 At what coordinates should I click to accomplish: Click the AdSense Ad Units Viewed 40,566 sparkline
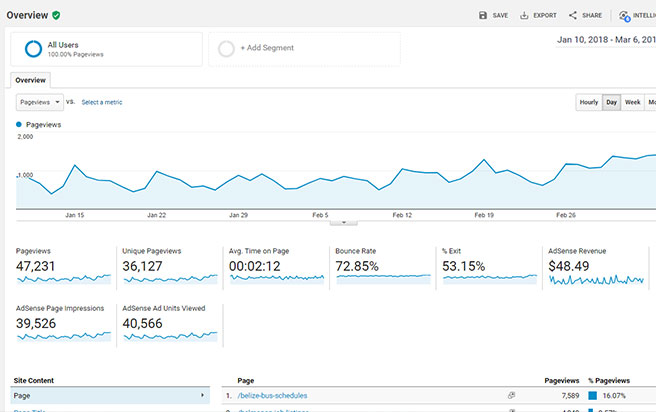click(170, 336)
